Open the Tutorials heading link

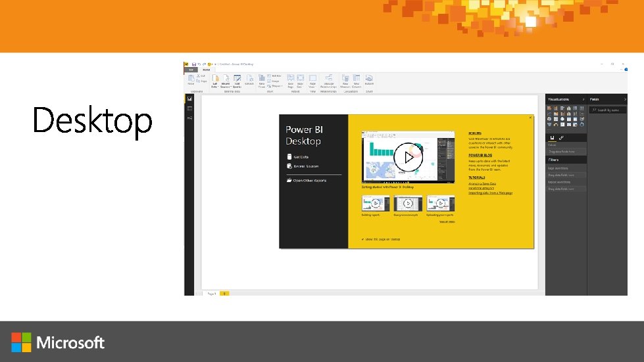tap(476, 177)
